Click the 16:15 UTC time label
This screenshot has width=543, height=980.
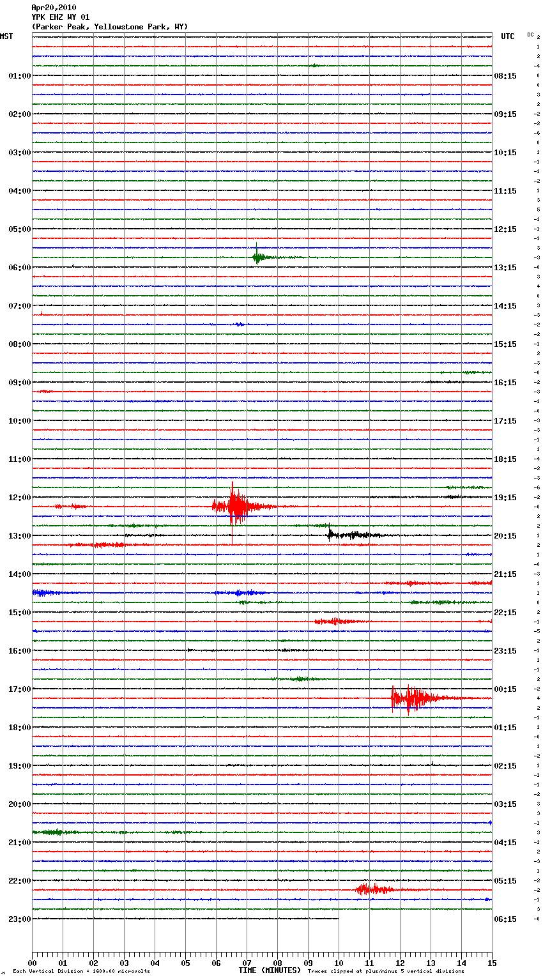click(x=505, y=383)
